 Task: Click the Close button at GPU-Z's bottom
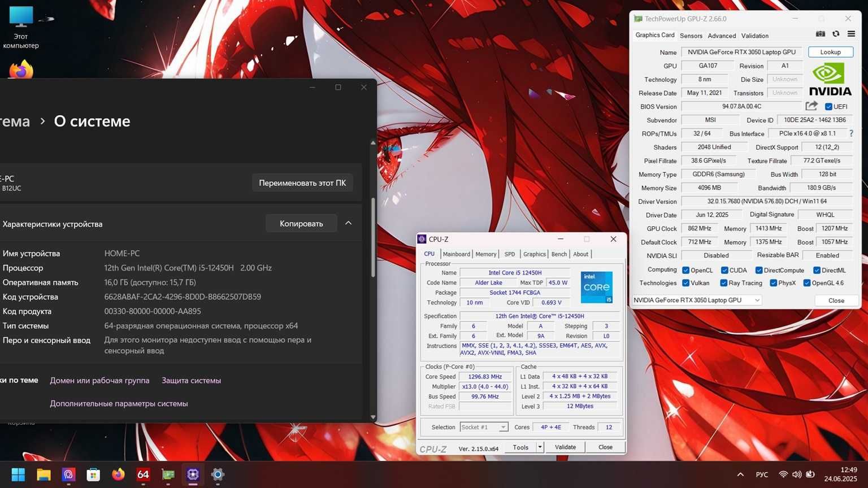[x=836, y=300]
